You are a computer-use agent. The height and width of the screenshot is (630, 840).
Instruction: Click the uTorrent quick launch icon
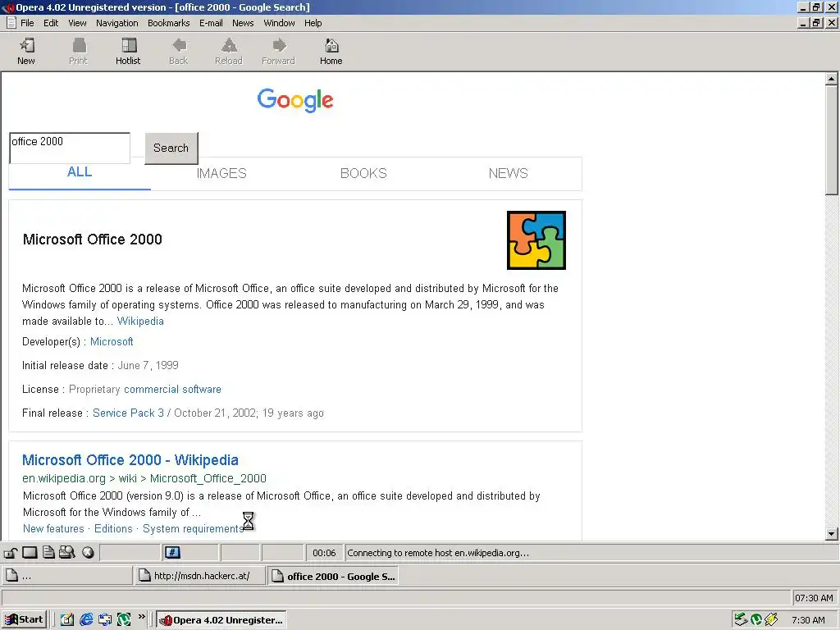click(124, 620)
